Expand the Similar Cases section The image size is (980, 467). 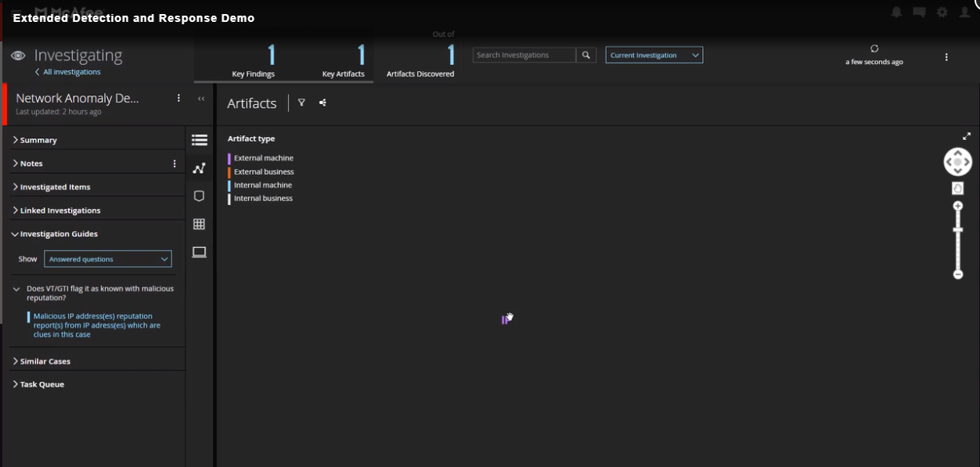(x=41, y=361)
